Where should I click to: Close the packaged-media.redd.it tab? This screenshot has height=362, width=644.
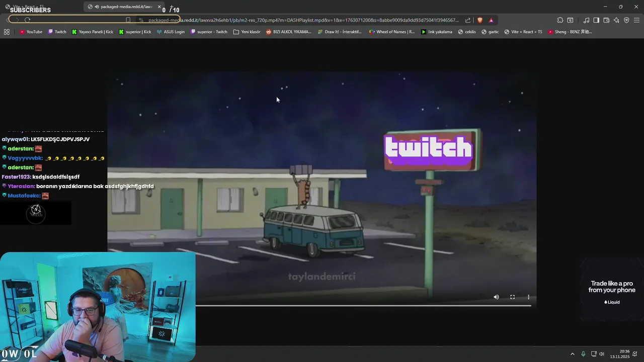tap(159, 7)
